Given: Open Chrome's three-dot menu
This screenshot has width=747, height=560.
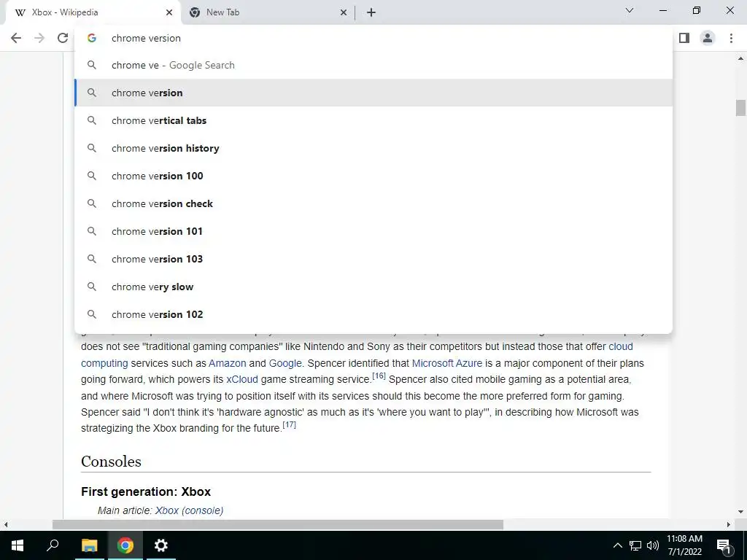Looking at the screenshot, I should click(x=731, y=38).
